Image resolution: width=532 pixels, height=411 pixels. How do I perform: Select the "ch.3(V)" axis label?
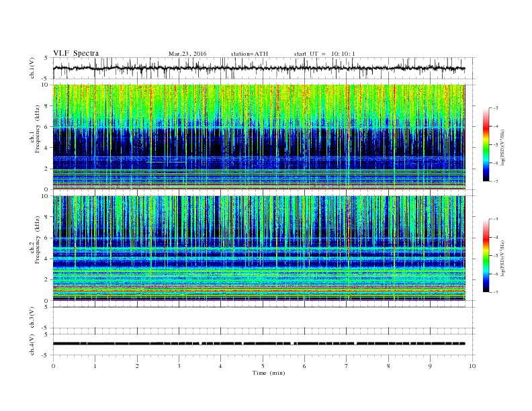(32, 318)
